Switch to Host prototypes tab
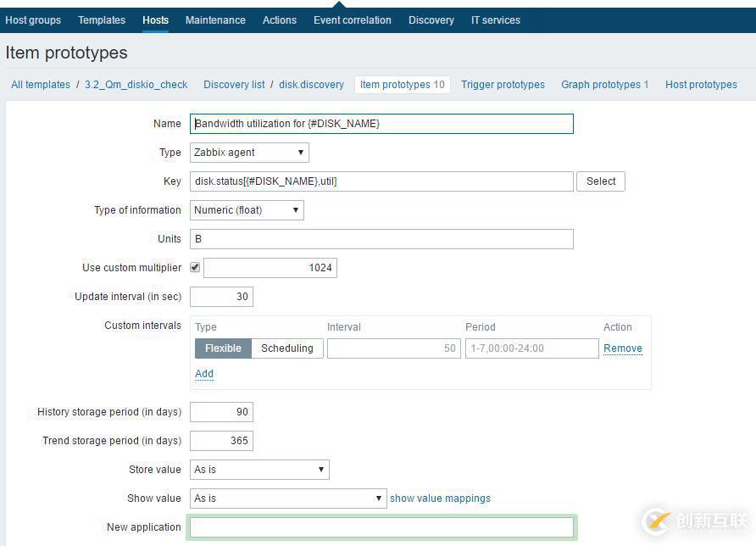756x546 pixels. pyautogui.click(x=701, y=85)
